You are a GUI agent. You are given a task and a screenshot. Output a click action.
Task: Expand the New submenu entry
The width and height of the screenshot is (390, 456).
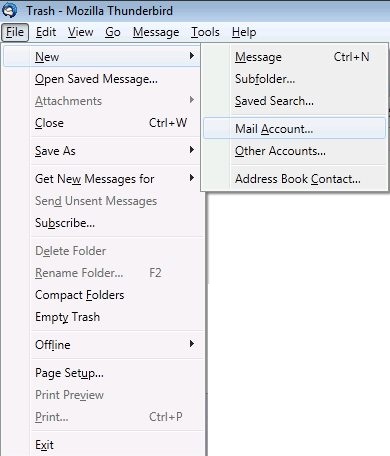tap(102, 57)
